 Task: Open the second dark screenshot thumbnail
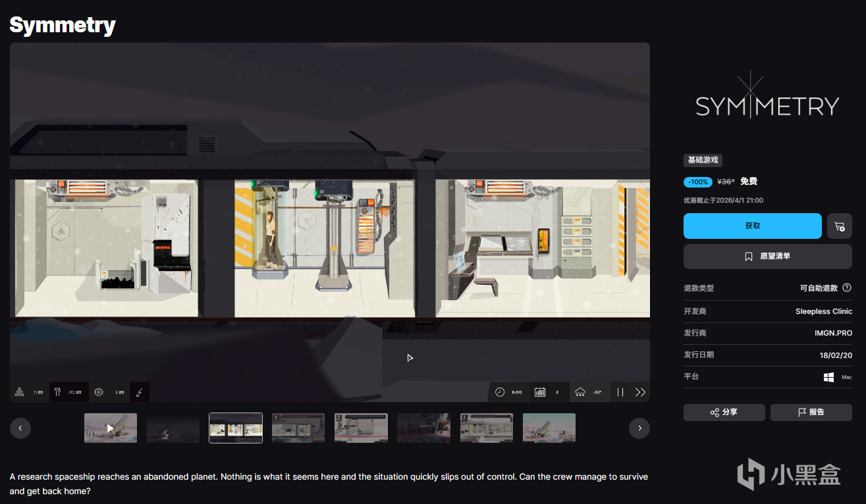point(173,428)
